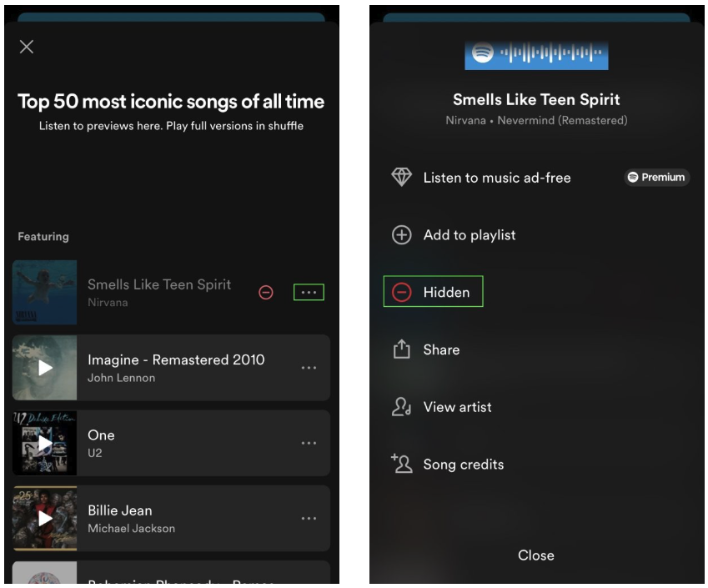Open three-dot menu for Smells Like Teen Spirit

(309, 293)
